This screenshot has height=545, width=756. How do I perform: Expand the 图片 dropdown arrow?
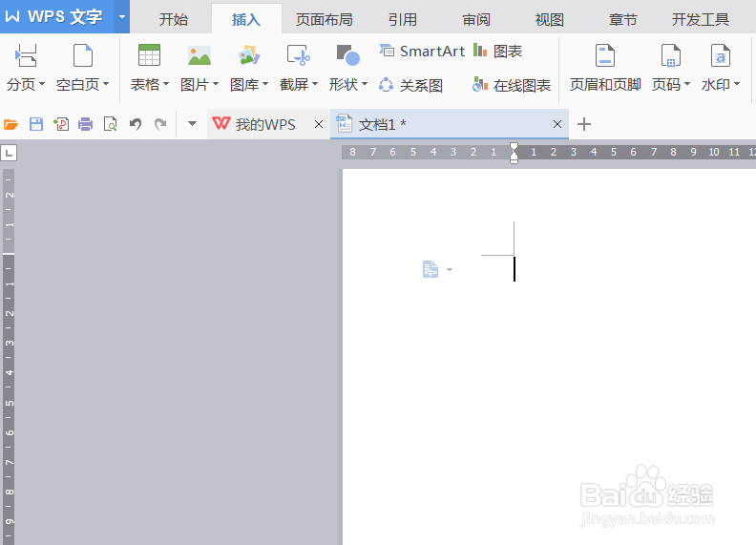[216, 84]
